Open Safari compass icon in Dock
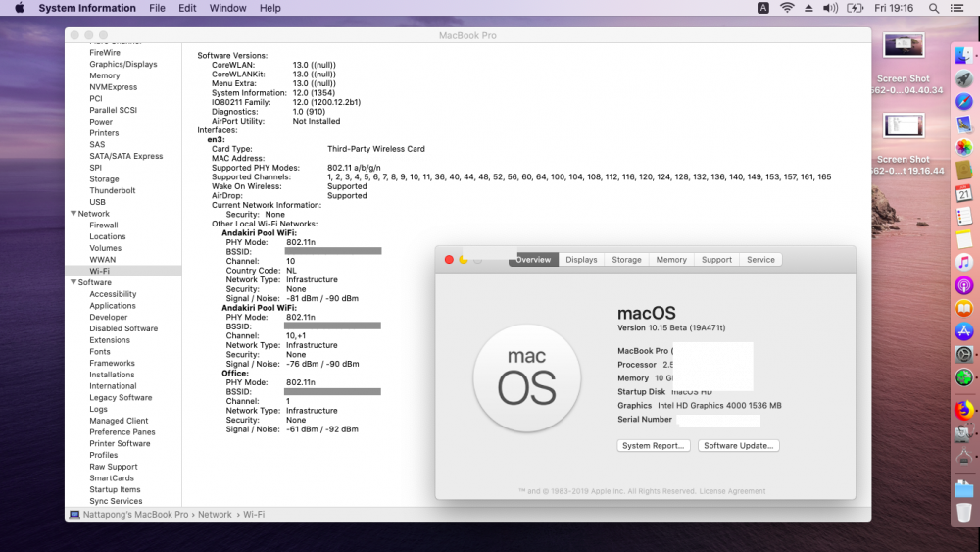This screenshot has height=552, width=980. (963, 101)
